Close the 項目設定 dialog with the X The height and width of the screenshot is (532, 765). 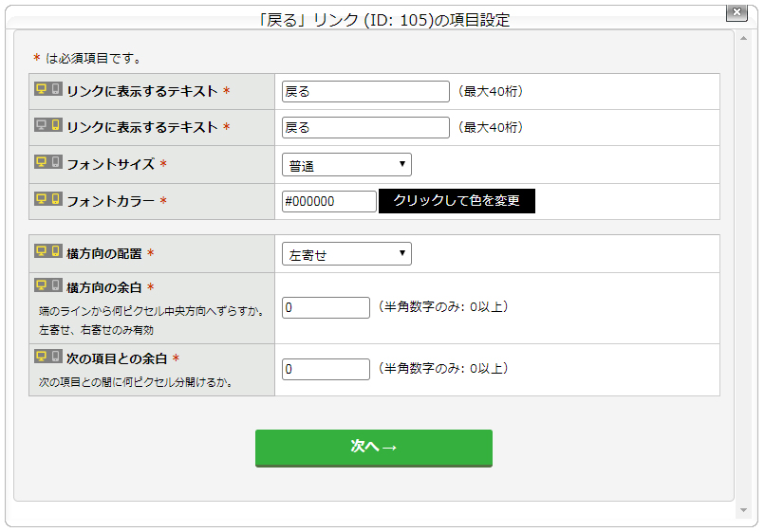[737, 11]
